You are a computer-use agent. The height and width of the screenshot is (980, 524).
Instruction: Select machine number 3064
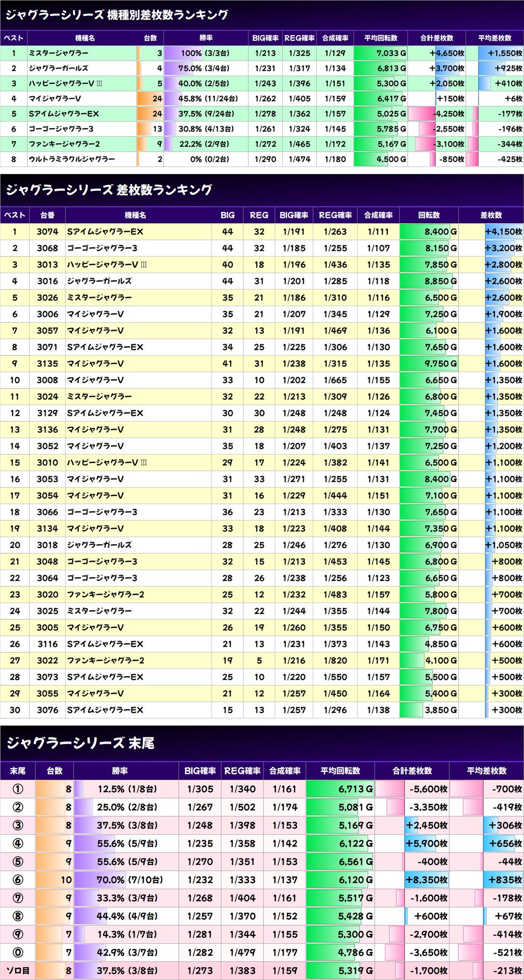coord(47,578)
